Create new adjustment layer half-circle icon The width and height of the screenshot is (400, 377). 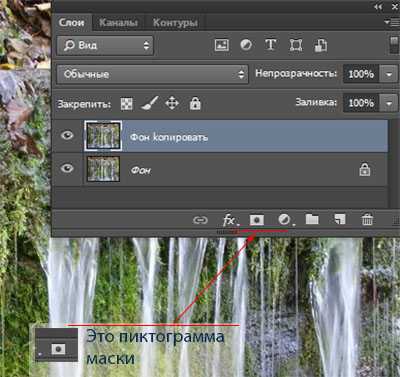click(x=285, y=220)
